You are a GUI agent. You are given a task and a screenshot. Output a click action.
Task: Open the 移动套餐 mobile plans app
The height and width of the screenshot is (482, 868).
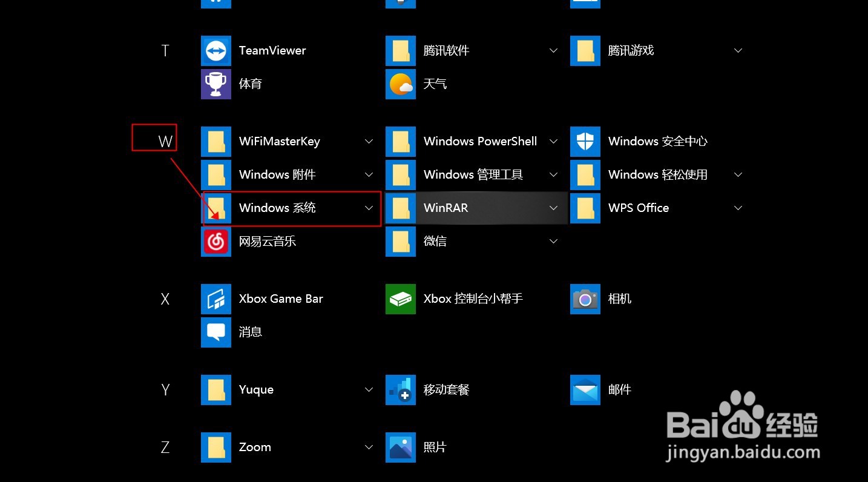point(446,389)
